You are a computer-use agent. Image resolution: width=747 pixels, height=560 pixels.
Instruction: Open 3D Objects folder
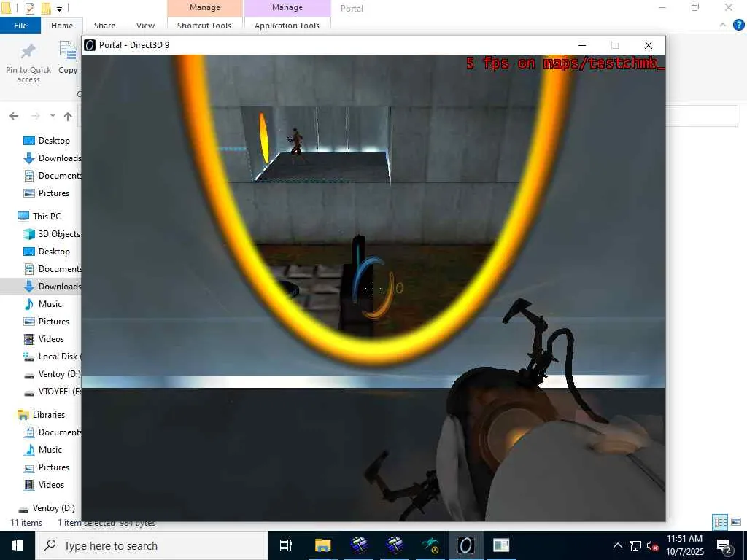[58, 234]
